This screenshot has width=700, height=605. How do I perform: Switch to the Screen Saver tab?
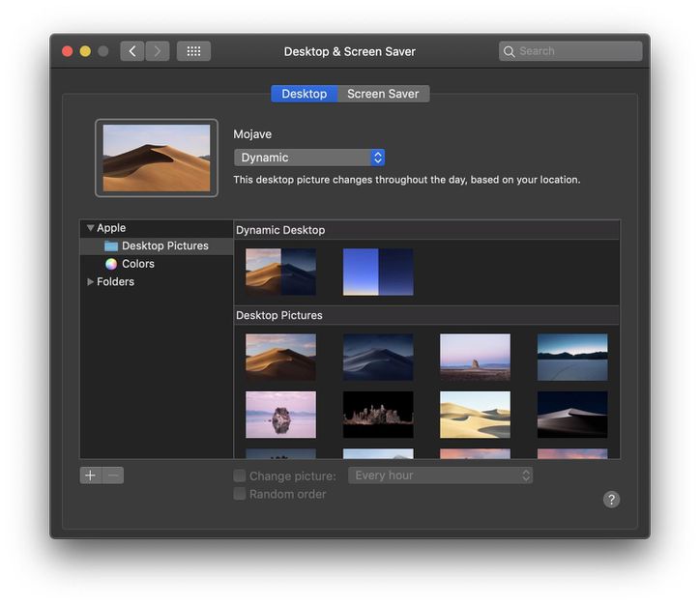coord(383,94)
